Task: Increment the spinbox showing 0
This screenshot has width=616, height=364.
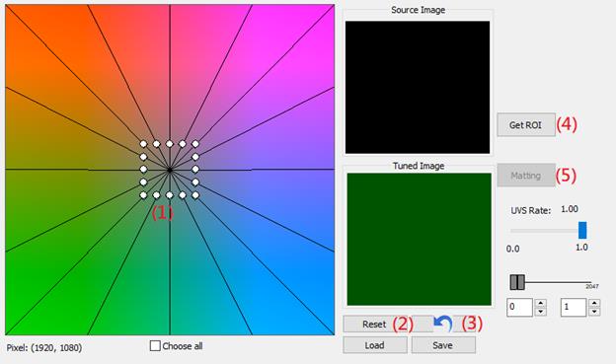Action: point(541,303)
